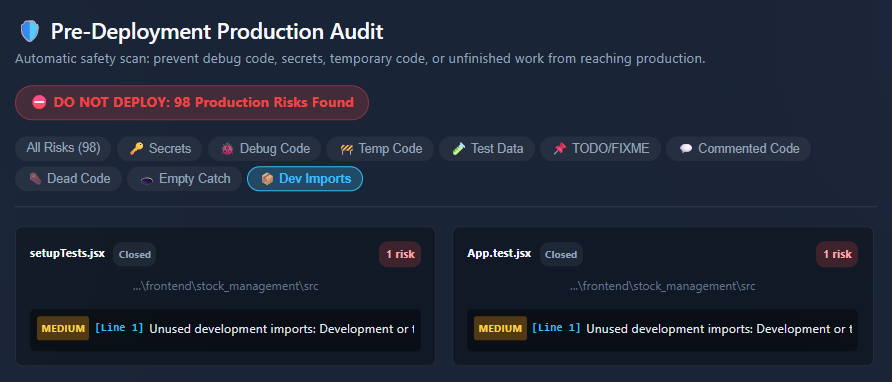Click the automatic safety scan description text
The width and height of the screenshot is (892, 382).
pos(360,59)
